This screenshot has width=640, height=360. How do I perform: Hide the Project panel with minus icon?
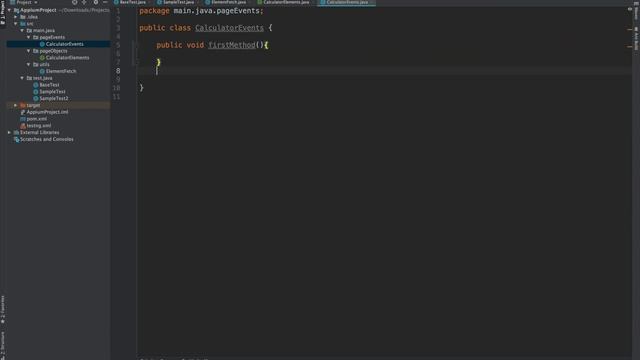[x=105, y=2]
